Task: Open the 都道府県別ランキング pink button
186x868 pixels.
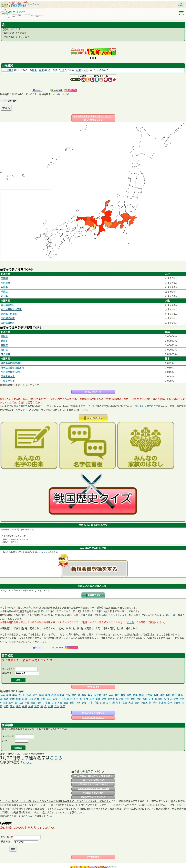Action: (93, 118)
